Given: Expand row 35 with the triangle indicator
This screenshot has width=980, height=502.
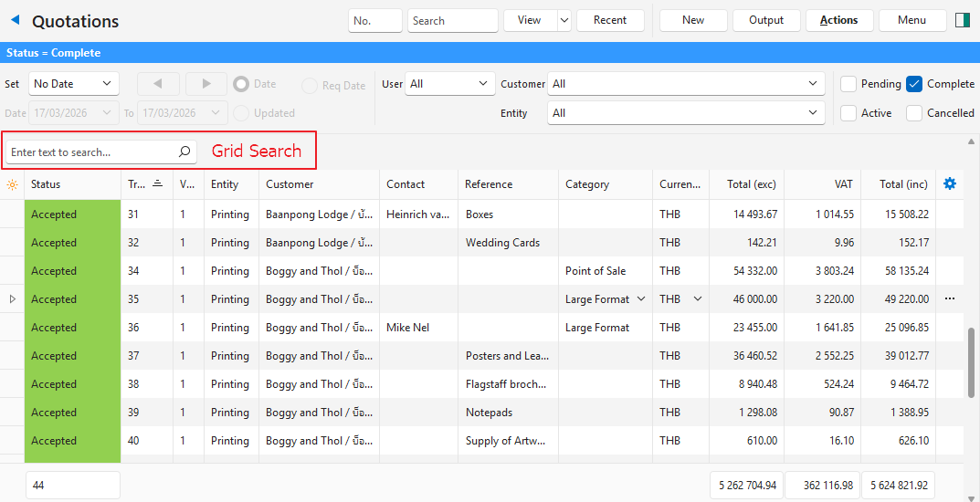Looking at the screenshot, I should coord(12,299).
